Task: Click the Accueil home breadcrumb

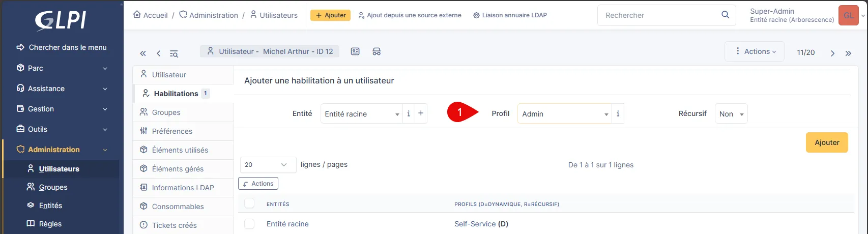Action: [150, 15]
